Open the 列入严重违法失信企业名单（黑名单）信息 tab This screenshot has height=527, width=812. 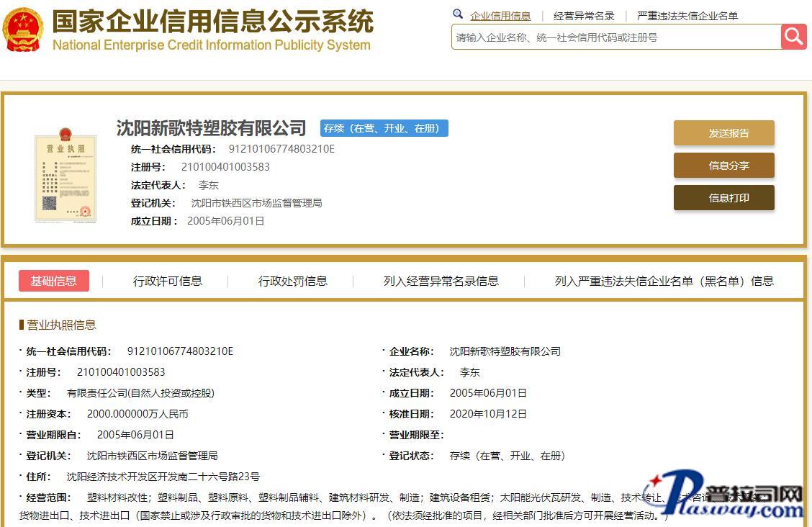click(x=664, y=281)
